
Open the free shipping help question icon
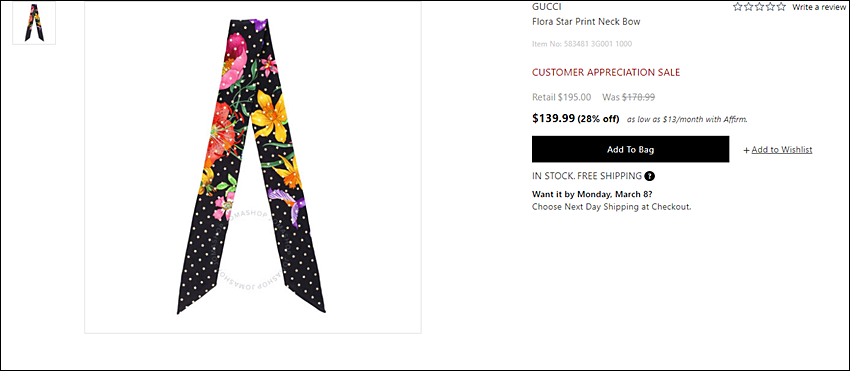tap(649, 176)
